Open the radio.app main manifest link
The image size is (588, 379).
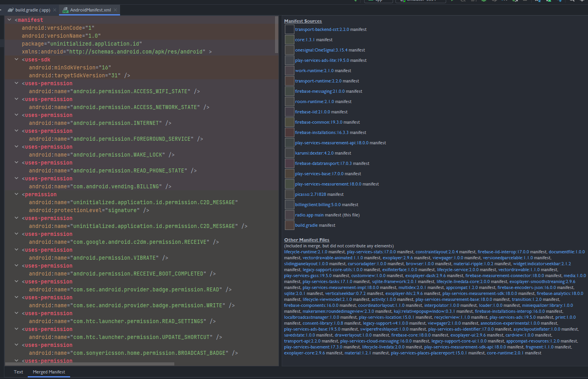coord(309,215)
